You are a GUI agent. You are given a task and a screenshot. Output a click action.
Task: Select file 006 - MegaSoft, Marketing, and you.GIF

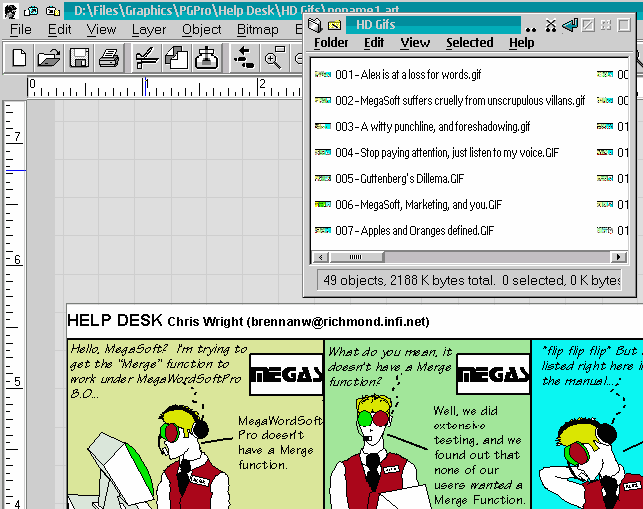coord(418,204)
